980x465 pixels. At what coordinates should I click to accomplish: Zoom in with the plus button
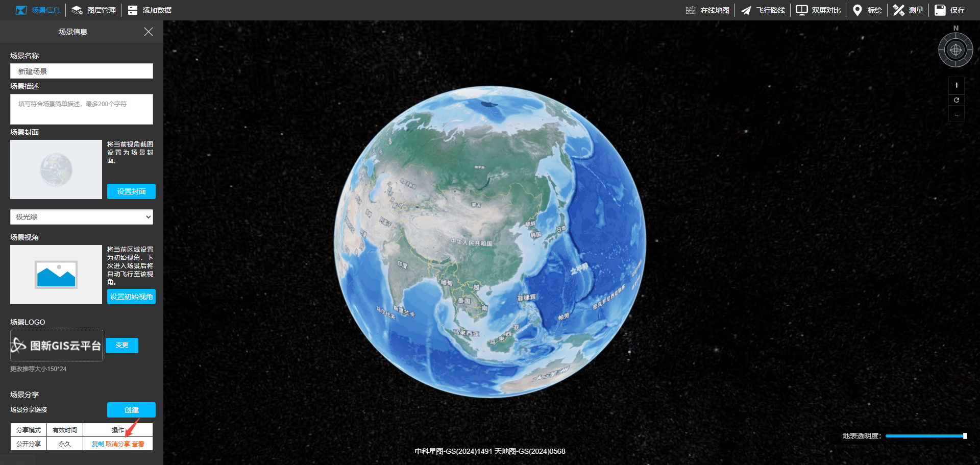[x=956, y=85]
